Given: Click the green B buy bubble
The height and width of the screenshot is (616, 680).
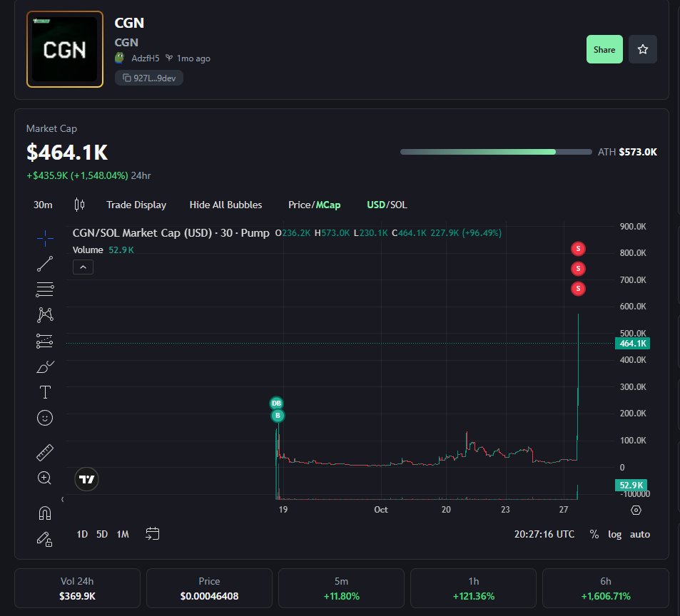Looking at the screenshot, I should click(278, 416).
